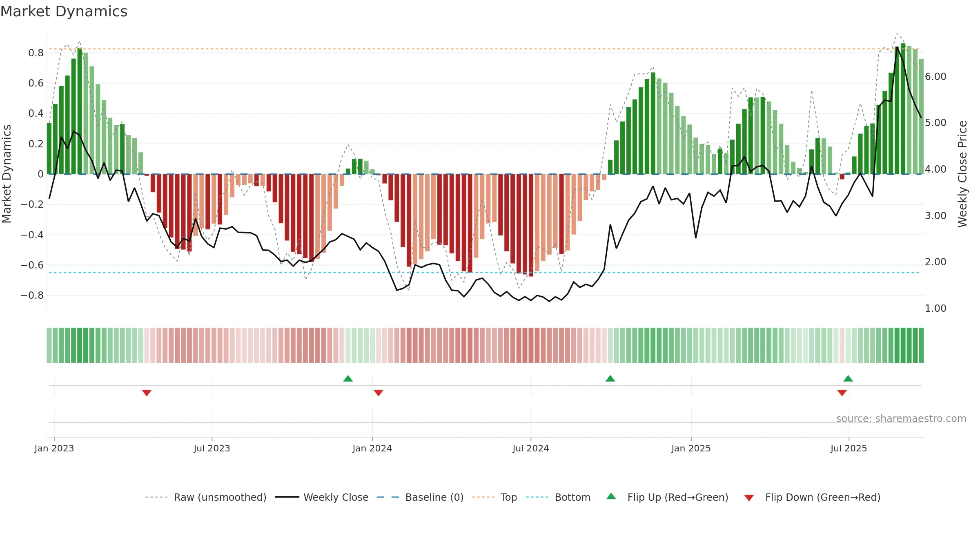The image size is (980, 551).
Task: Click the −0.8 left axis tick label
Action: (32, 295)
